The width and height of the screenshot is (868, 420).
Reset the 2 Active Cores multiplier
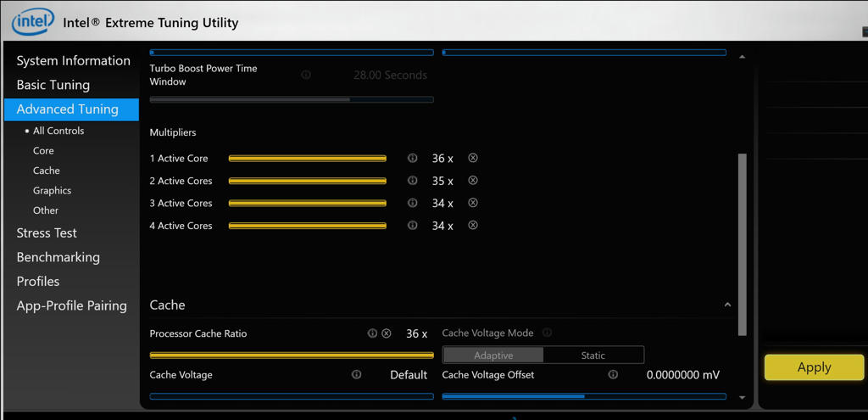[x=473, y=181]
